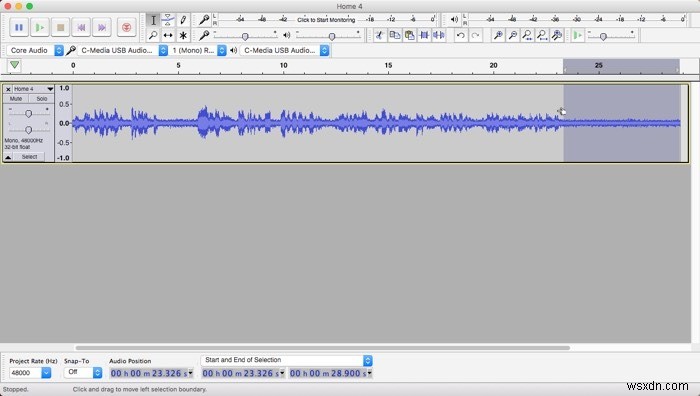
Task: Select the Zoom magnifier tool
Action: 153,35
